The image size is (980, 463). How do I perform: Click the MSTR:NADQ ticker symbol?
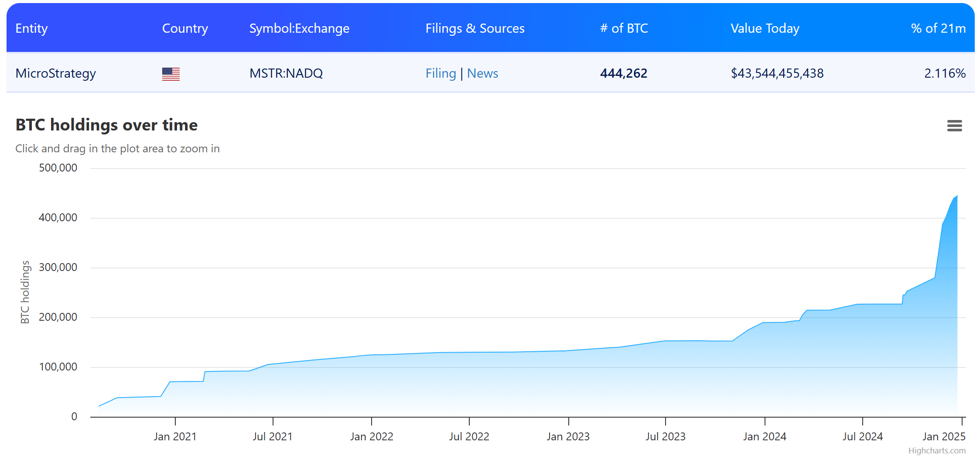pyautogui.click(x=286, y=73)
